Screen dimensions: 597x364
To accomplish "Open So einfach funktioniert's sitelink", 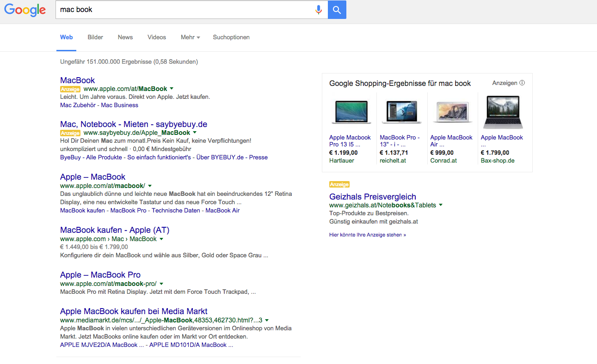I will 159,157.
